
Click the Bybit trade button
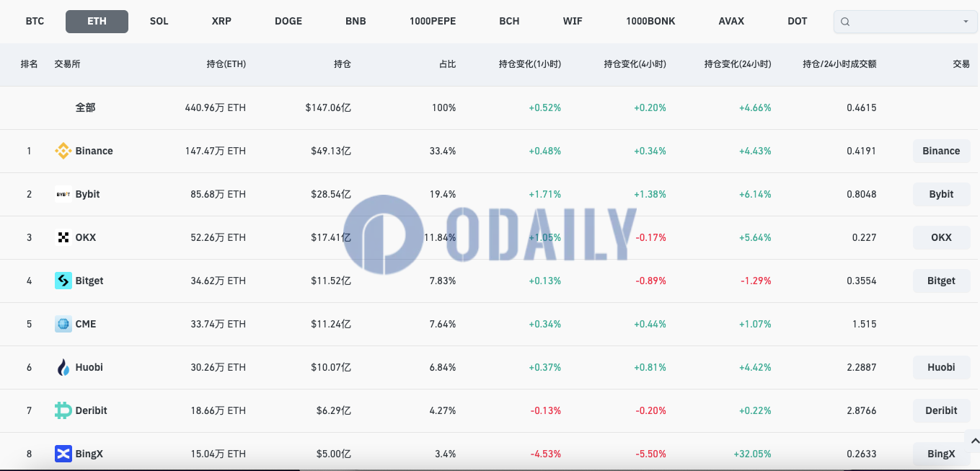point(941,194)
